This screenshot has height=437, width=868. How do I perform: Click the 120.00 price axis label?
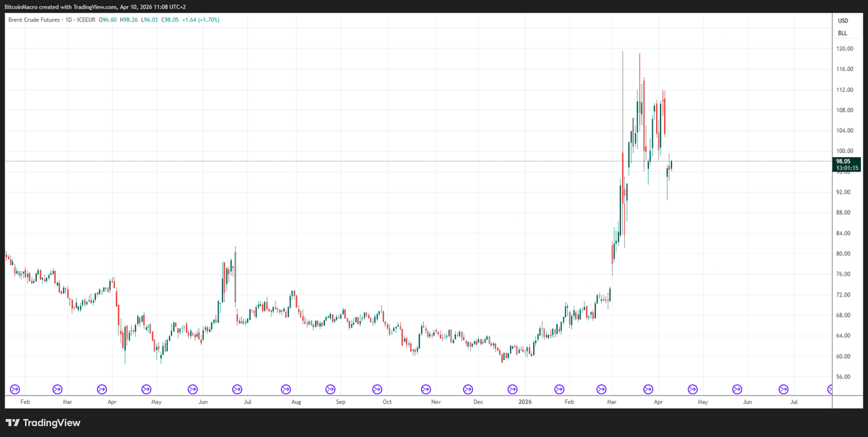(x=845, y=49)
